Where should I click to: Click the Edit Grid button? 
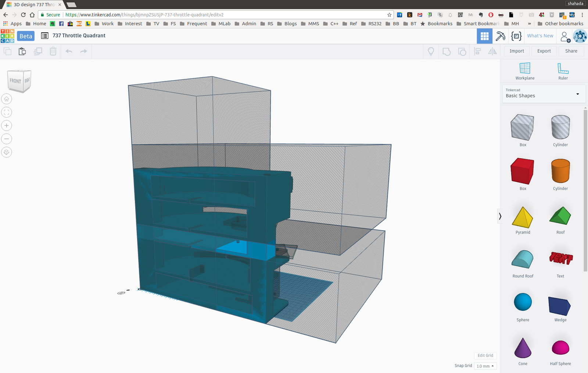(485, 355)
